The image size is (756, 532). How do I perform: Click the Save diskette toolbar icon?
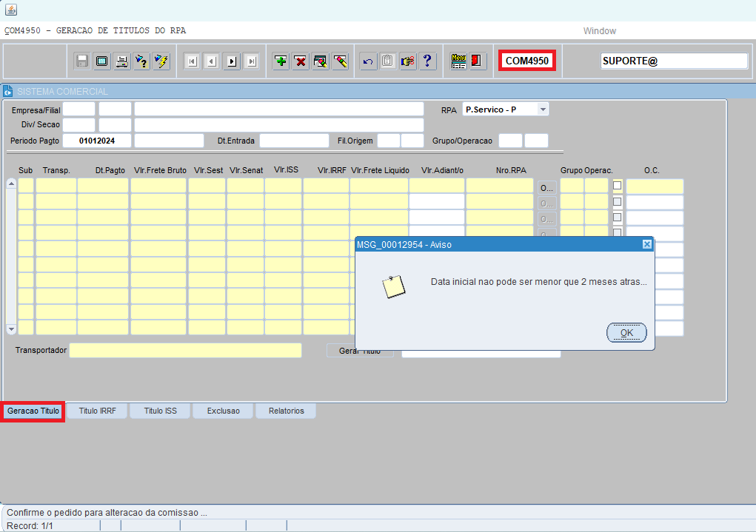82,61
